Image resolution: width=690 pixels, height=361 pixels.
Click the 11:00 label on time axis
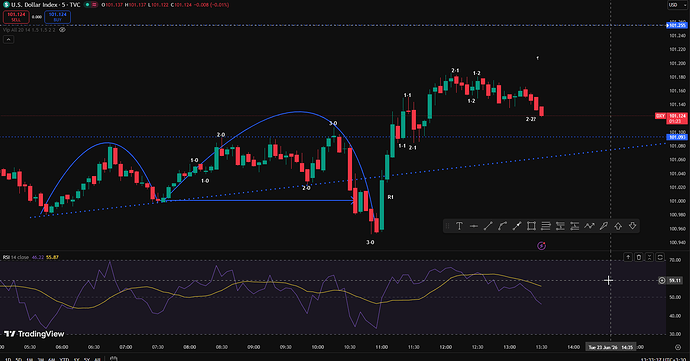pos(382,347)
